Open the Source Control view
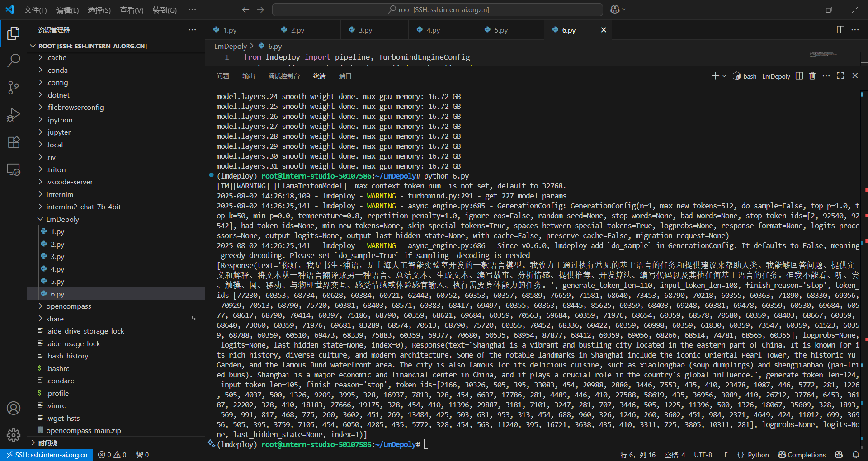Image resolution: width=868 pixels, height=461 pixels. [14, 87]
